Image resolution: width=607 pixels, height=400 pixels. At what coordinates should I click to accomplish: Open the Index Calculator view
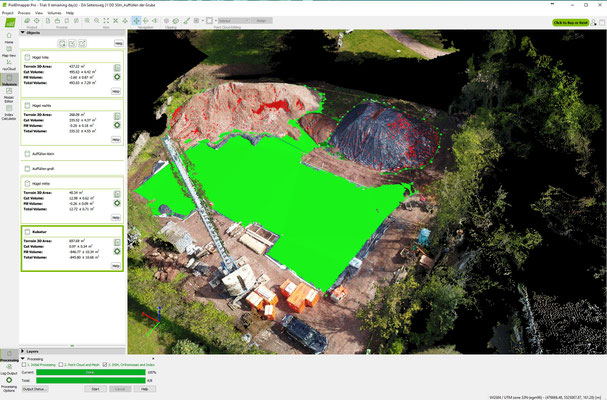[x=9, y=112]
